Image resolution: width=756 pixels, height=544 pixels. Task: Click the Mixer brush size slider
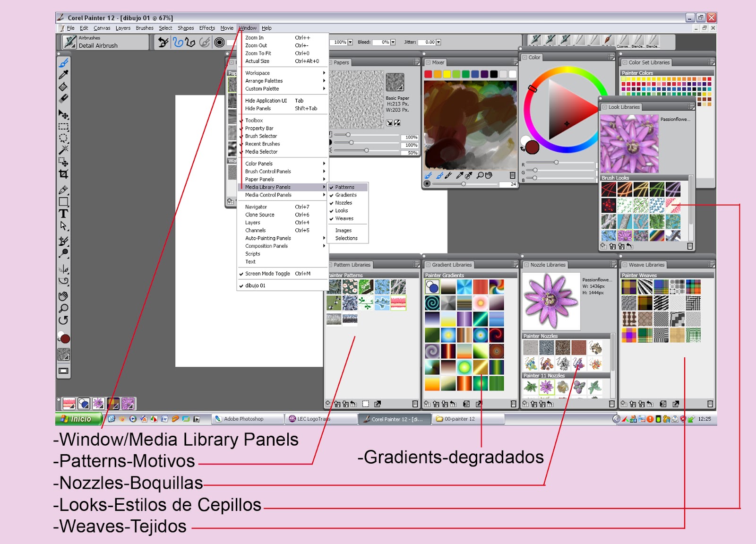click(465, 184)
